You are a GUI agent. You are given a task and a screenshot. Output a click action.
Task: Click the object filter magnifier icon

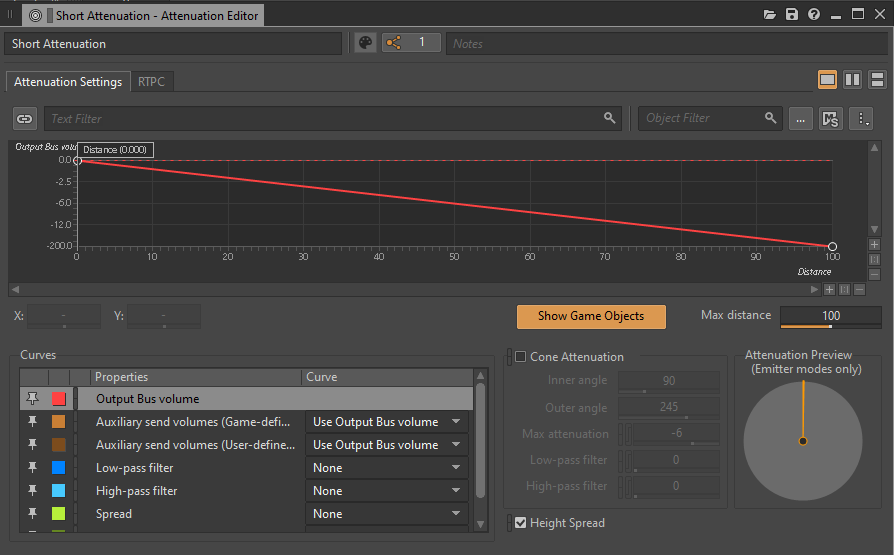(x=770, y=118)
